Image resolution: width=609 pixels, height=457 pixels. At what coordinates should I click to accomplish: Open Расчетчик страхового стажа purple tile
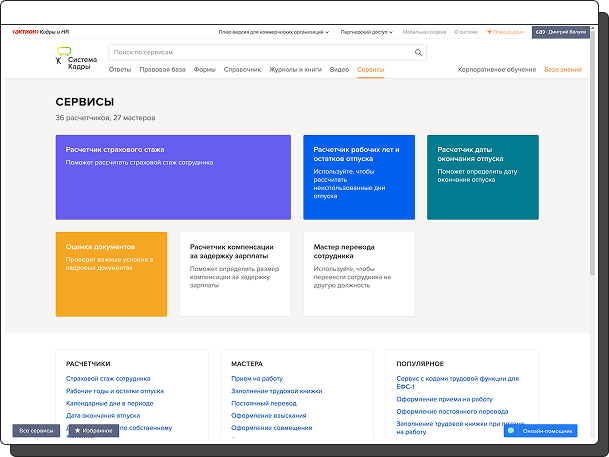coord(173,177)
